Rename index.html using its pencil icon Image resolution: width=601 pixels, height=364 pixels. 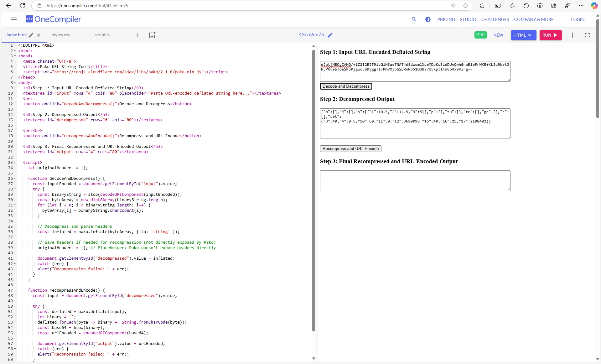coord(31,35)
